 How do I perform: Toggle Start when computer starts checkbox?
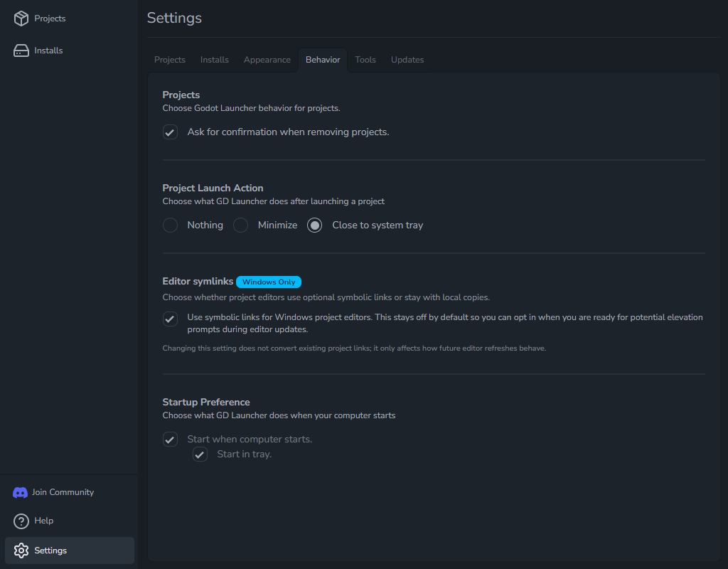(170, 440)
